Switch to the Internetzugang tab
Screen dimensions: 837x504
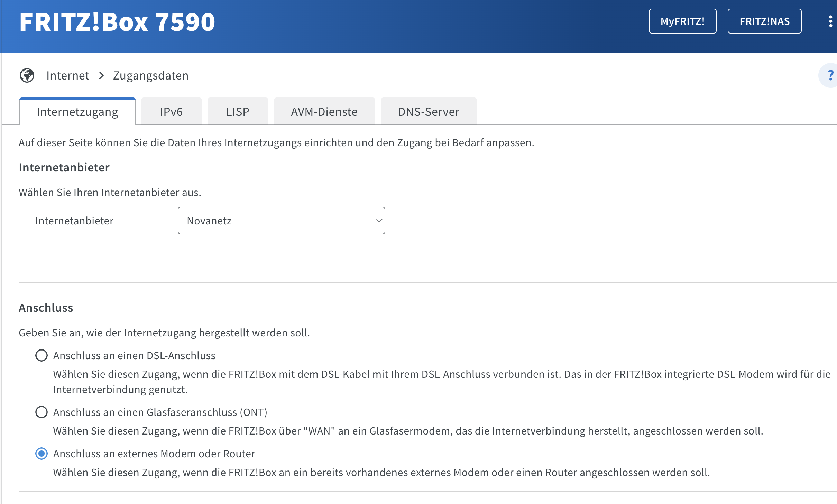[77, 111]
